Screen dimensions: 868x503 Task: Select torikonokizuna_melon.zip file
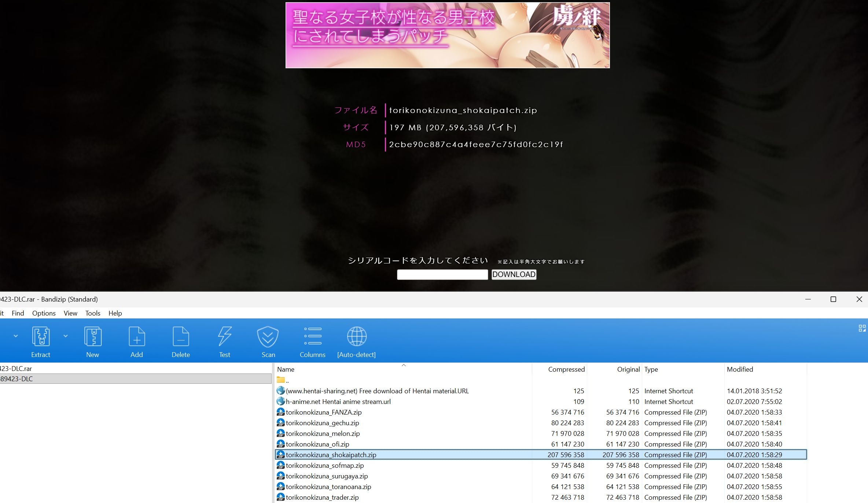(x=541, y=433)
